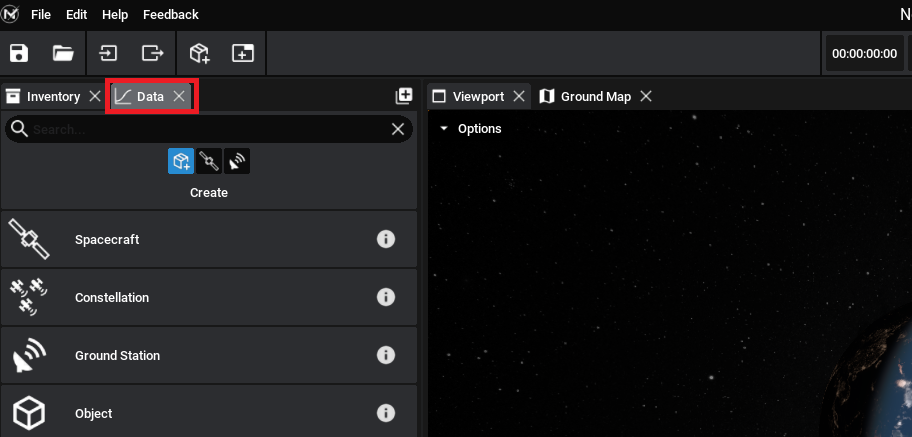Open the Help menu

tap(115, 15)
